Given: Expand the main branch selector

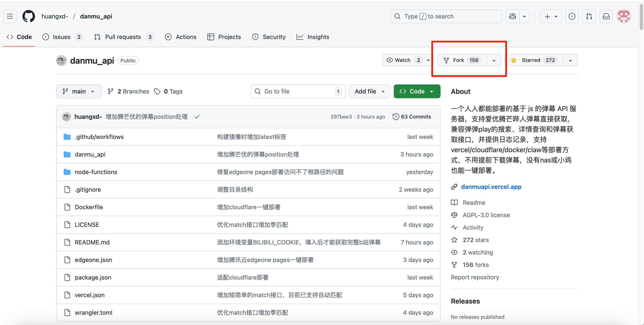Looking at the screenshot, I should point(79,91).
